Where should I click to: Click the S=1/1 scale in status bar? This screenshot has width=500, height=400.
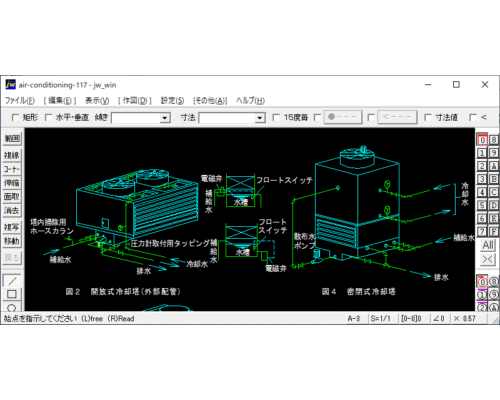pos(380,318)
